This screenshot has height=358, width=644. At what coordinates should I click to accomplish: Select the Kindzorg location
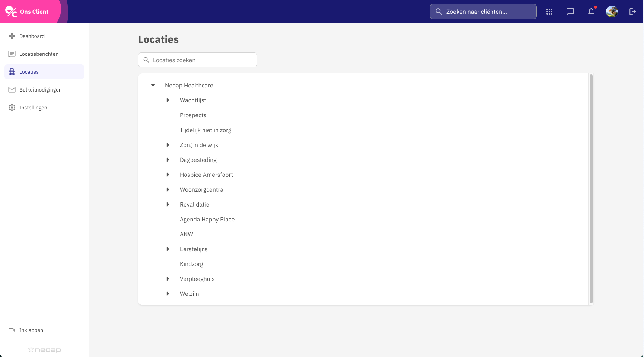click(x=191, y=264)
